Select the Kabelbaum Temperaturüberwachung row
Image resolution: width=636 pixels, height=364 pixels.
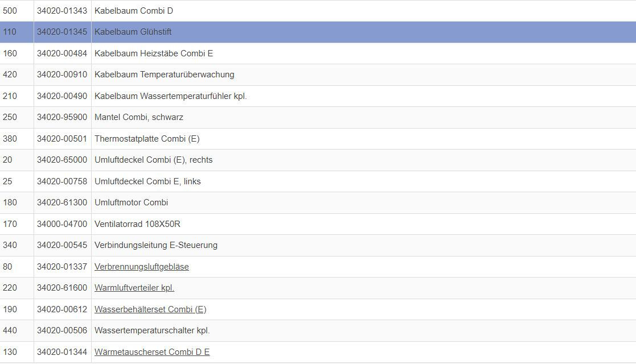tap(164, 75)
